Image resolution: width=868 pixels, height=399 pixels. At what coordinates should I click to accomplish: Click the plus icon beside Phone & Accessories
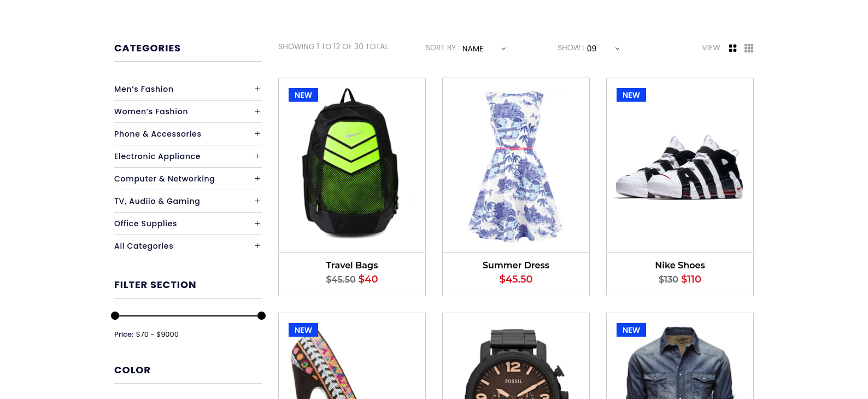(x=257, y=134)
